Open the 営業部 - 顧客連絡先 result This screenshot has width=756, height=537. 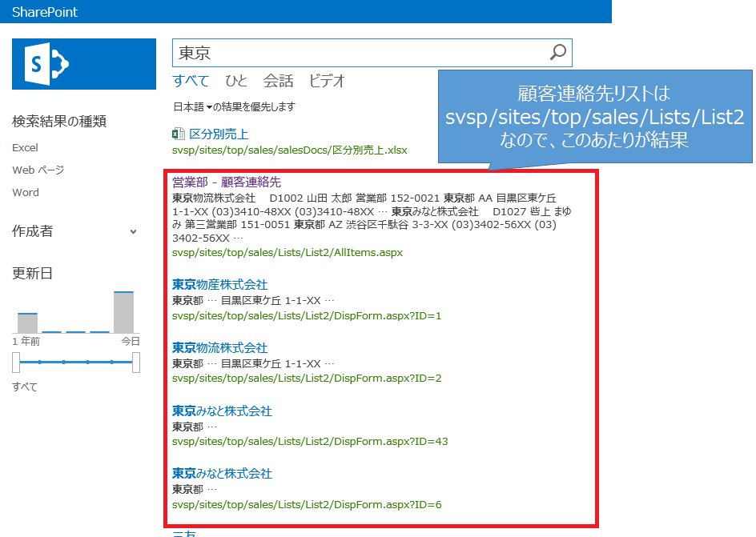pos(227,182)
